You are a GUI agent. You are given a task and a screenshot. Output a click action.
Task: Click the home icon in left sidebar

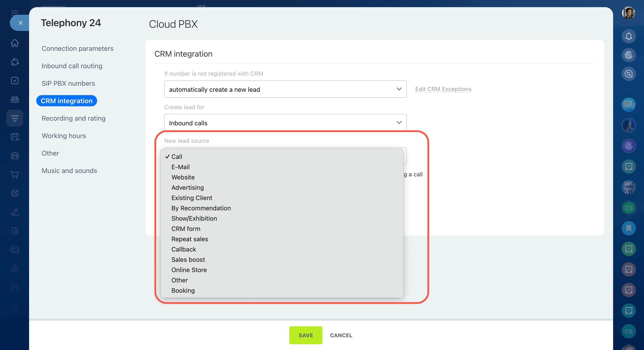[x=15, y=43]
